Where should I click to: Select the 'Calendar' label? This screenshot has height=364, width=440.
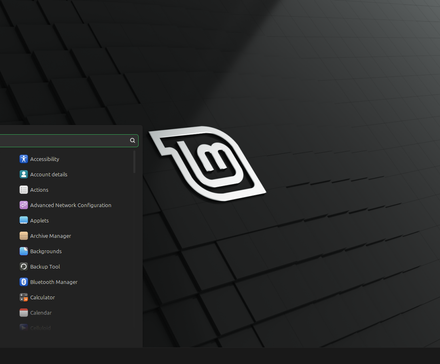pyautogui.click(x=41, y=312)
